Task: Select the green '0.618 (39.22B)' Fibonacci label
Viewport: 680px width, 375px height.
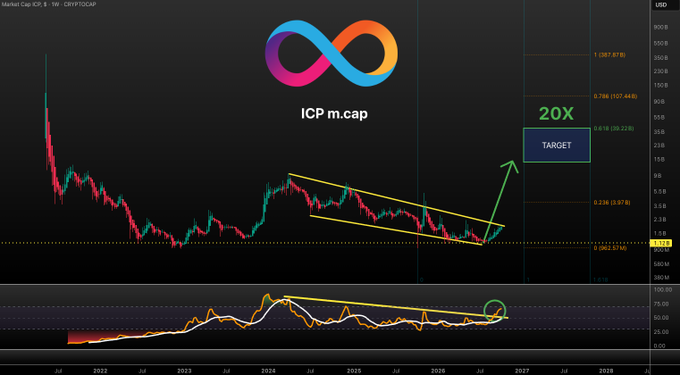Action: pyautogui.click(x=614, y=129)
